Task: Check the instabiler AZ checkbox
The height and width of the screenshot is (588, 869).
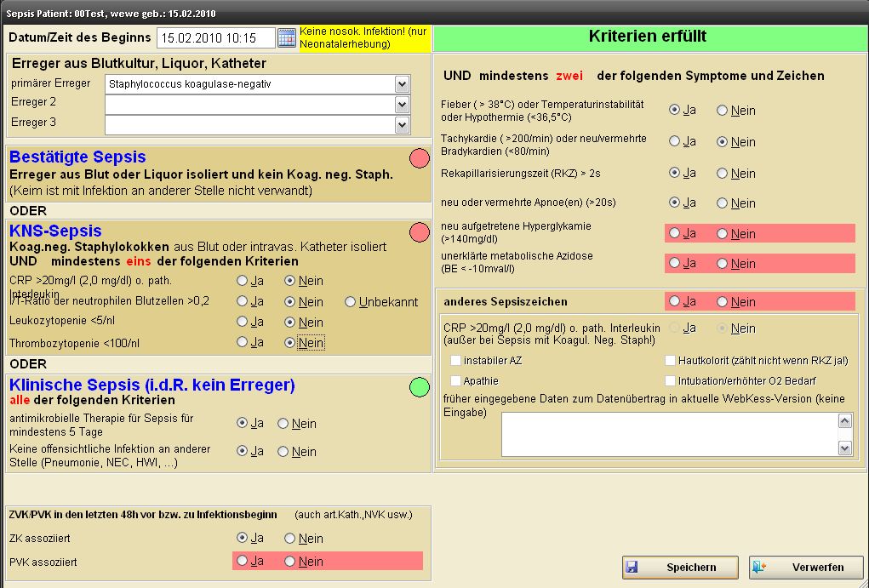Action: (x=456, y=361)
